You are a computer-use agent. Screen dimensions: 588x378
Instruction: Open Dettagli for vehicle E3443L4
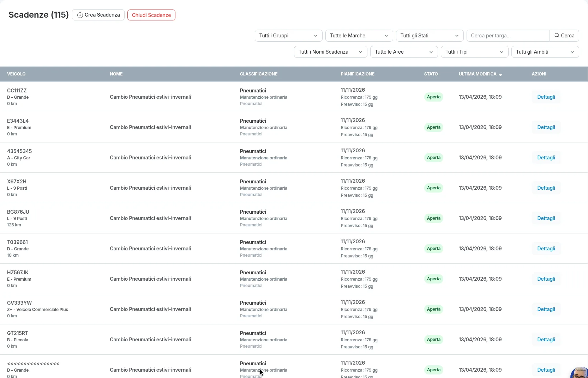click(546, 127)
